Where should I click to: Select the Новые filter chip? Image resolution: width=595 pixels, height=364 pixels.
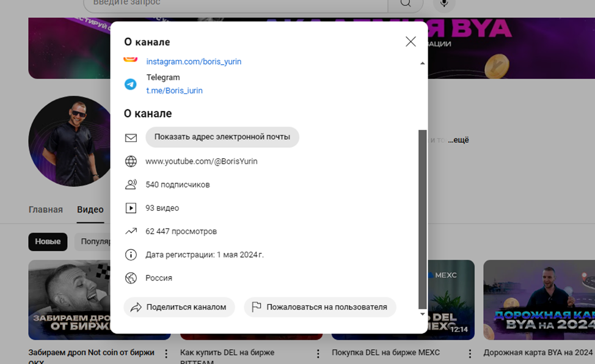pos(48,242)
